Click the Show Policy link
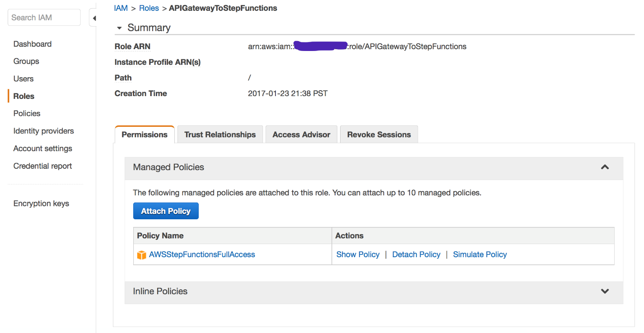Image resolution: width=644 pixels, height=333 pixels. (358, 254)
